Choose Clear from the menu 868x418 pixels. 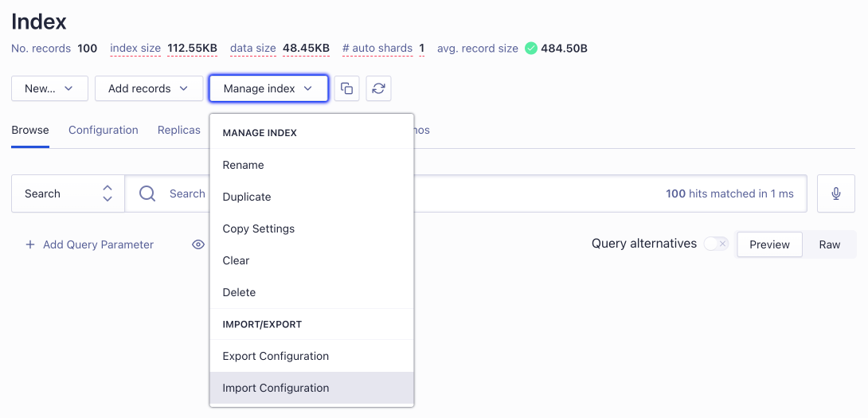click(311, 261)
